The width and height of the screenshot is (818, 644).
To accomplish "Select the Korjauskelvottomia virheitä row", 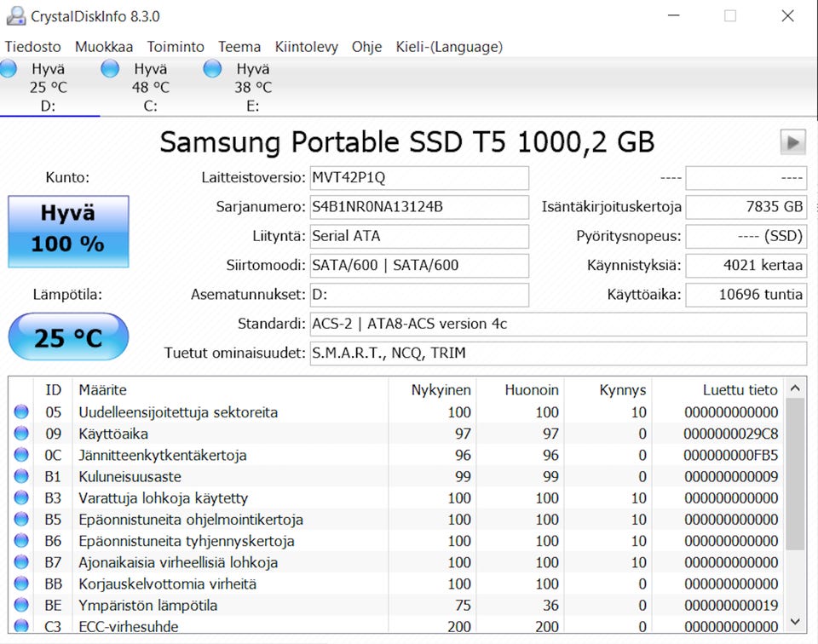I will [396, 584].
